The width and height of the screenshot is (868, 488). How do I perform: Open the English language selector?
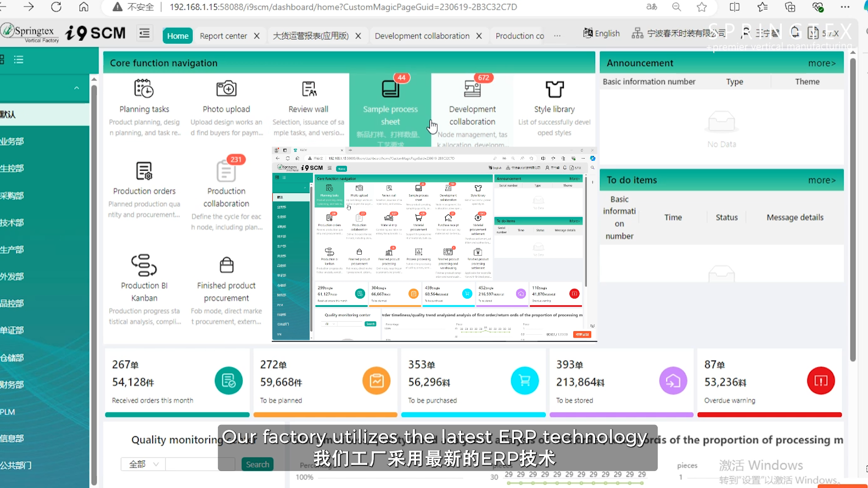601,33
